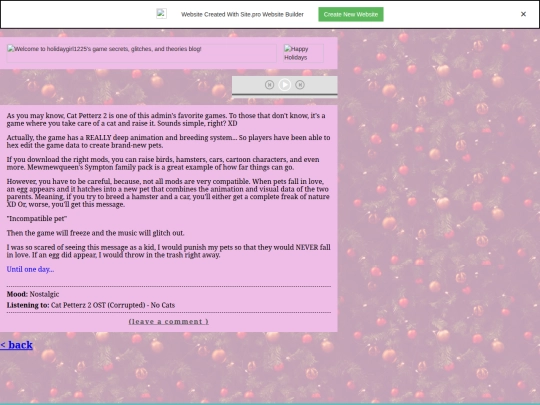The width and height of the screenshot is (540, 405).
Task: Close the Site.pro banner
Action: (x=523, y=14)
